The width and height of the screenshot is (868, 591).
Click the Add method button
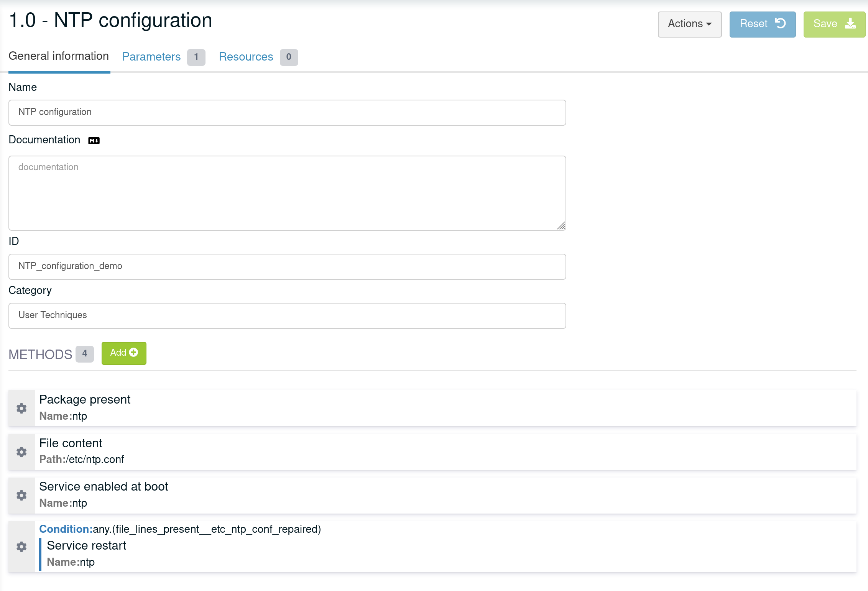click(x=123, y=353)
